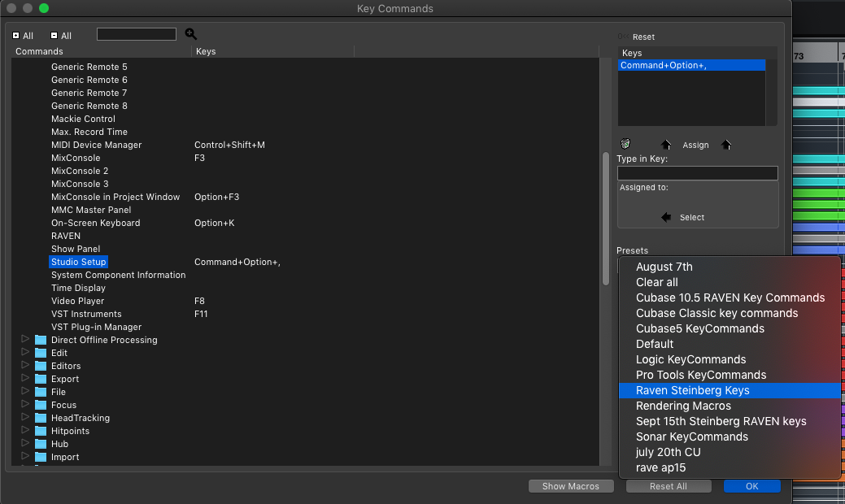Click the blue OK button
The width and height of the screenshot is (845, 504).
(751, 486)
